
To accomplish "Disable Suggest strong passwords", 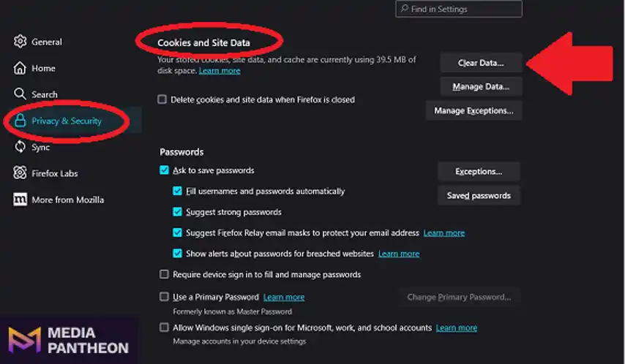I will [x=177, y=211].
